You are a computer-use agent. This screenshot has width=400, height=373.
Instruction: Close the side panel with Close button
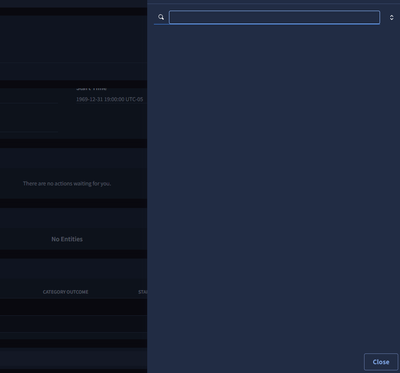(x=381, y=362)
